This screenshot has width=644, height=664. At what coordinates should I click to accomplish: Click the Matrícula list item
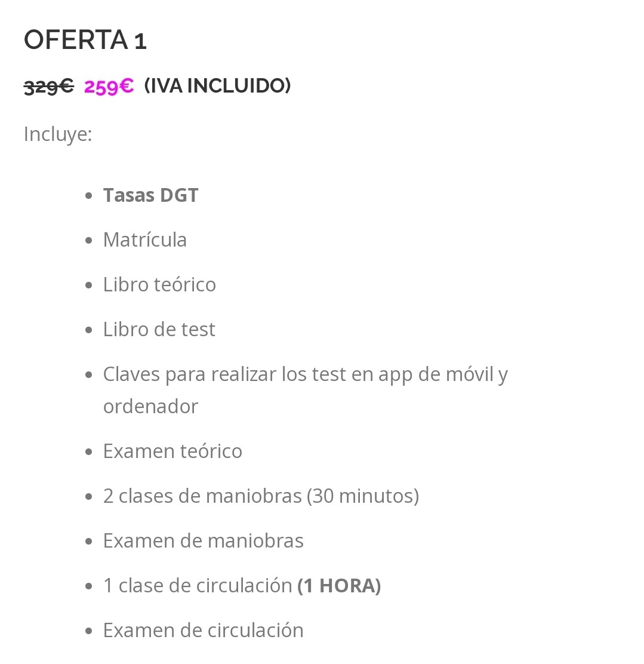tap(145, 239)
